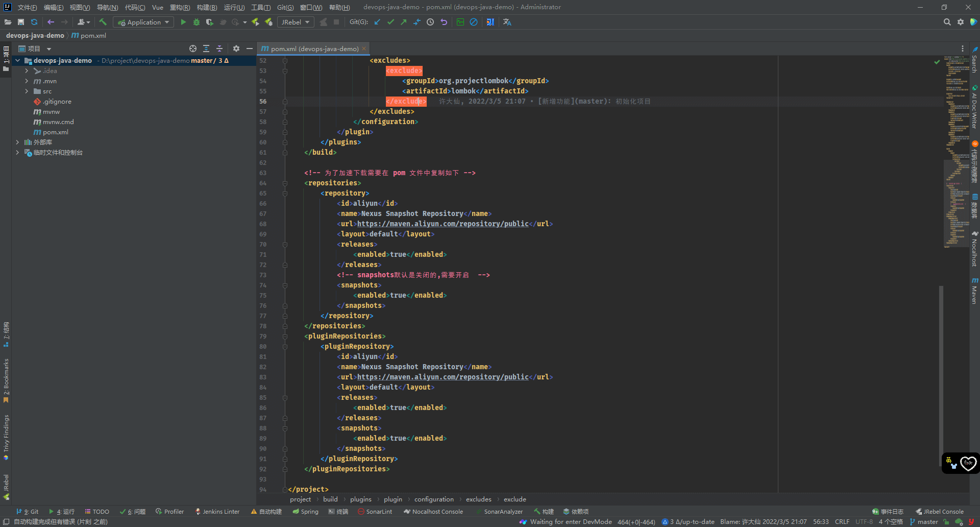The image size is (980, 527).
Task: Open Maven side panel
Action: click(x=974, y=291)
